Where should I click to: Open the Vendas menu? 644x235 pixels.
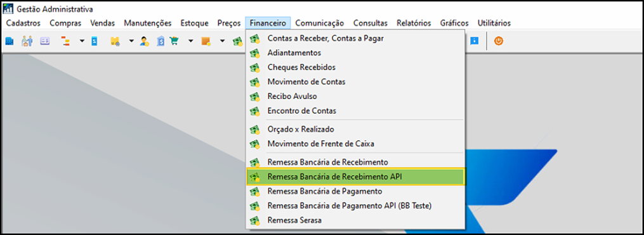coord(103,23)
